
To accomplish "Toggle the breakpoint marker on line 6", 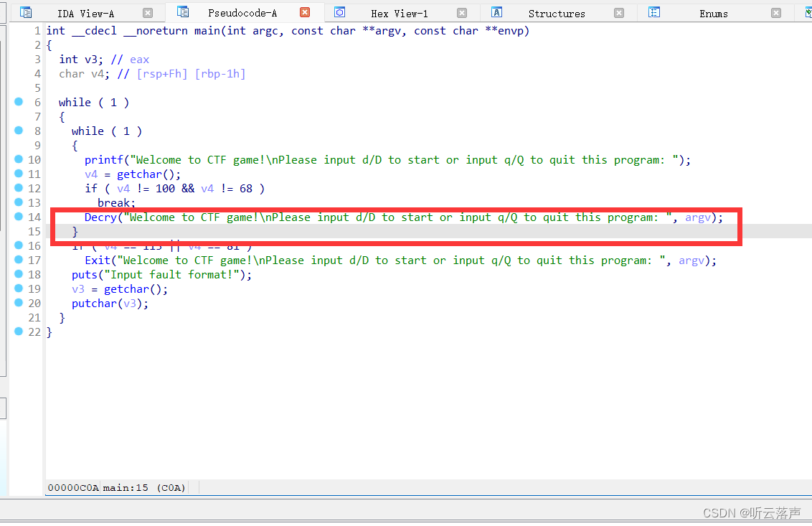I will coord(19,102).
